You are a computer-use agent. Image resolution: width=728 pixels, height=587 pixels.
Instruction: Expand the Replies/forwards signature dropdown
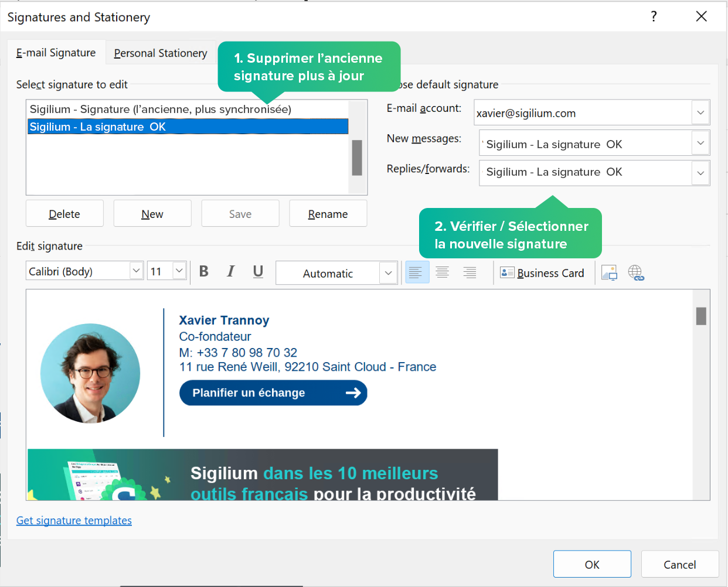[700, 173]
